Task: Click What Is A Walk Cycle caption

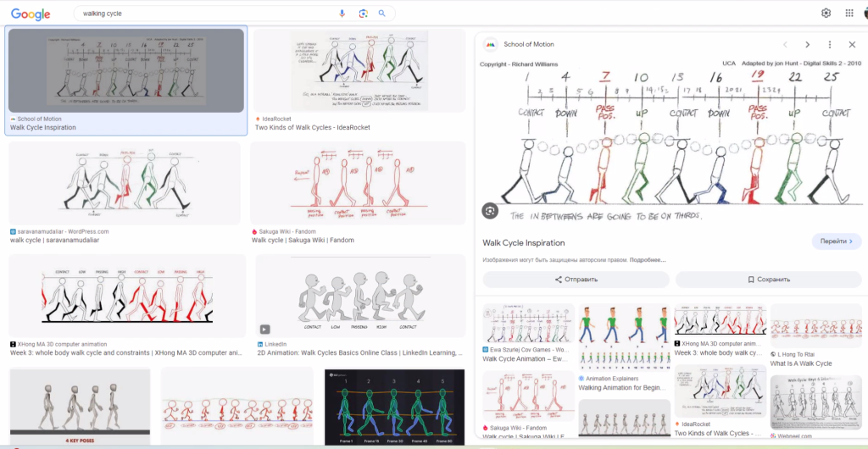Action: coord(801,363)
